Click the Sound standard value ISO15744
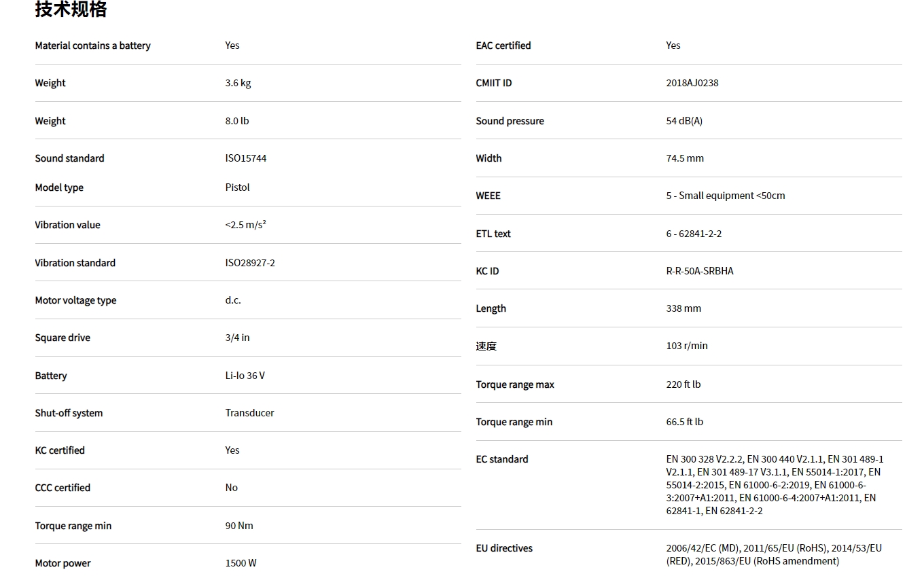This screenshot has height=576, width=924. [245, 158]
